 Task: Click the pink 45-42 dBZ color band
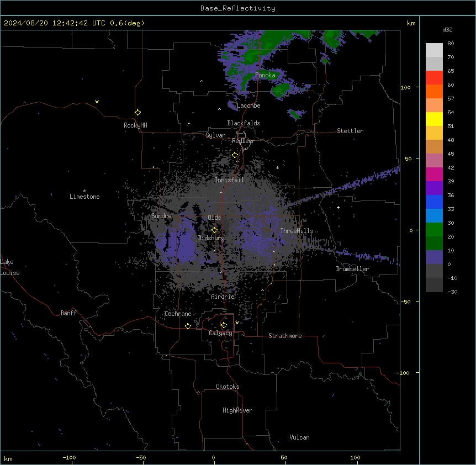[434, 161]
